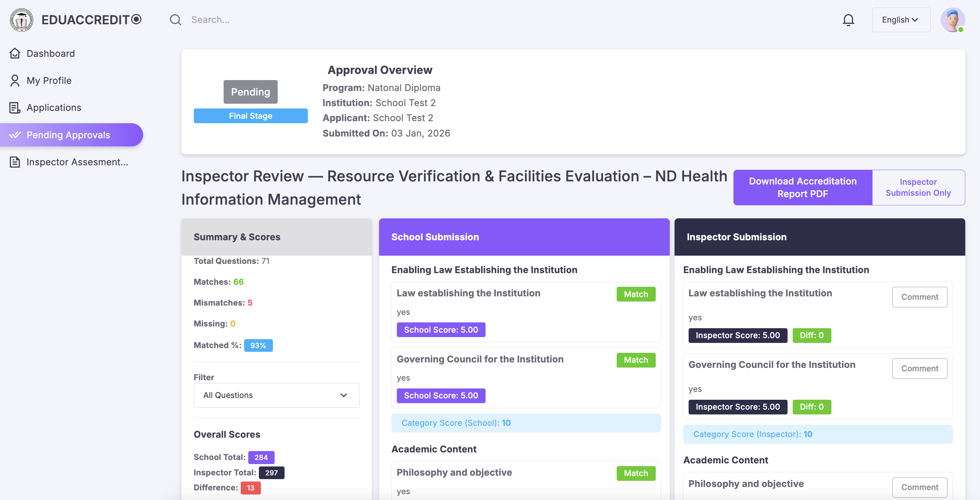Image resolution: width=980 pixels, height=500 pixels.
Task: Click Inspector Submission Only button
Action: [x=918, y=188]
